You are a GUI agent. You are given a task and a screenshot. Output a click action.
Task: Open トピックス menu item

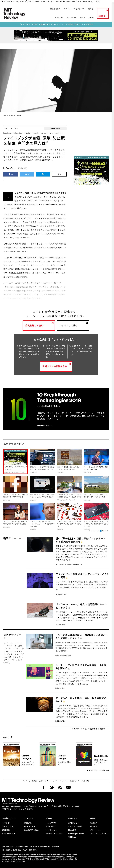(59, 17)
